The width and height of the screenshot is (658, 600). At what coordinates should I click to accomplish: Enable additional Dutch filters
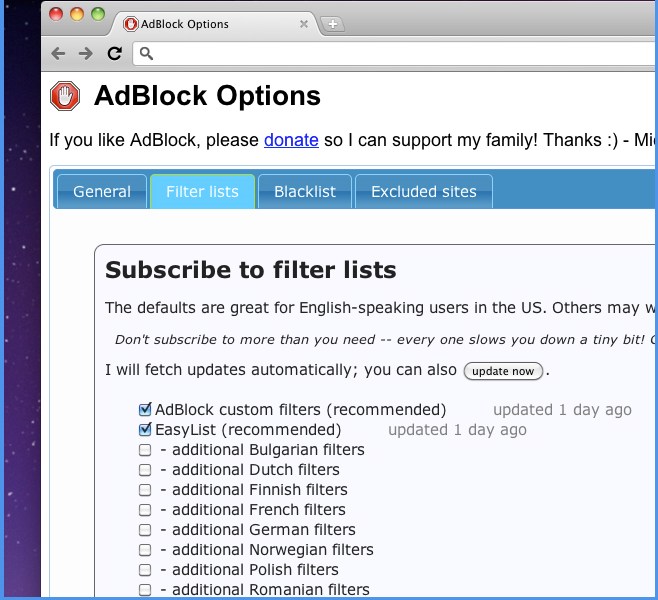[x=145, y=470]
